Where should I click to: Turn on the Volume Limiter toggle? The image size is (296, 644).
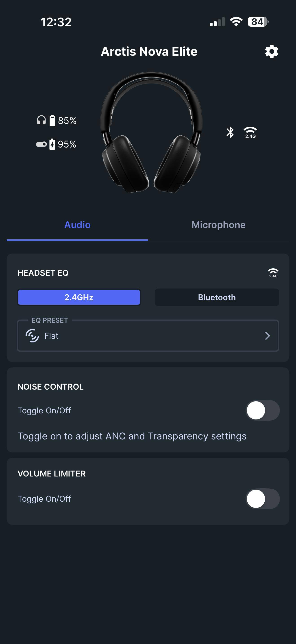pyautogui.click(x=263, y=499)
